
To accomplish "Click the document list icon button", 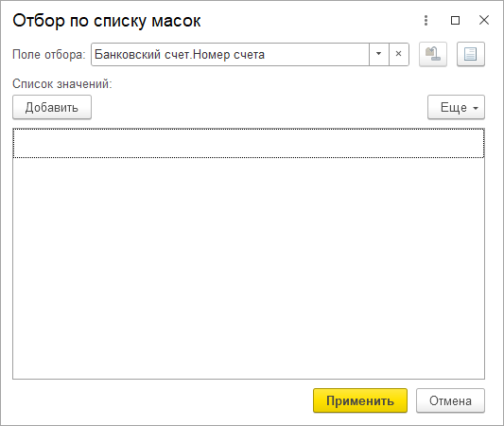I will point(471,54).
